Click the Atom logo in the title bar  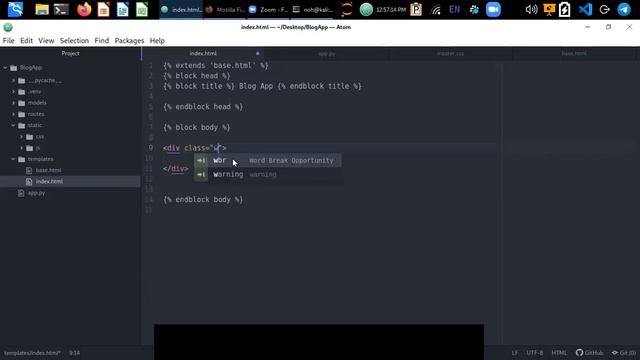point(8,27)
